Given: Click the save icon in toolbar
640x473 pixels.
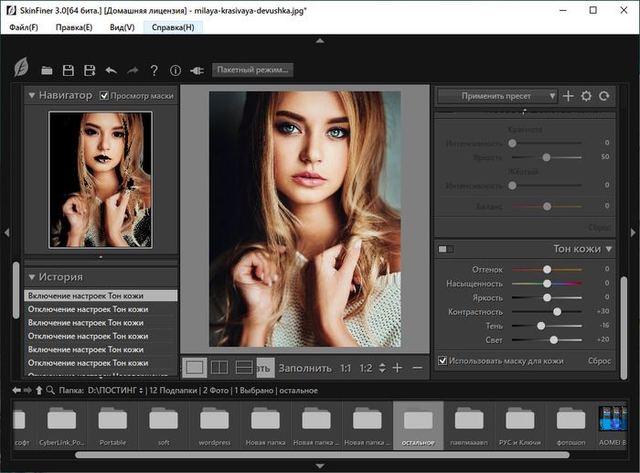Looking at the screenshot, I should pos(68,71).
